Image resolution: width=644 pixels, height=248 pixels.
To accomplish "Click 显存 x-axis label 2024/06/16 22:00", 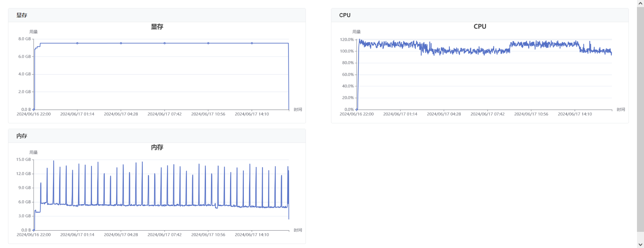I will [34, 114].
